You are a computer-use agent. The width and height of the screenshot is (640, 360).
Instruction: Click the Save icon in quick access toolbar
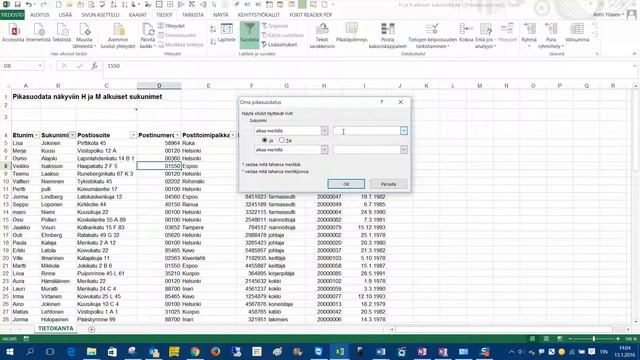pyautogui.click(x=18, y=4)
